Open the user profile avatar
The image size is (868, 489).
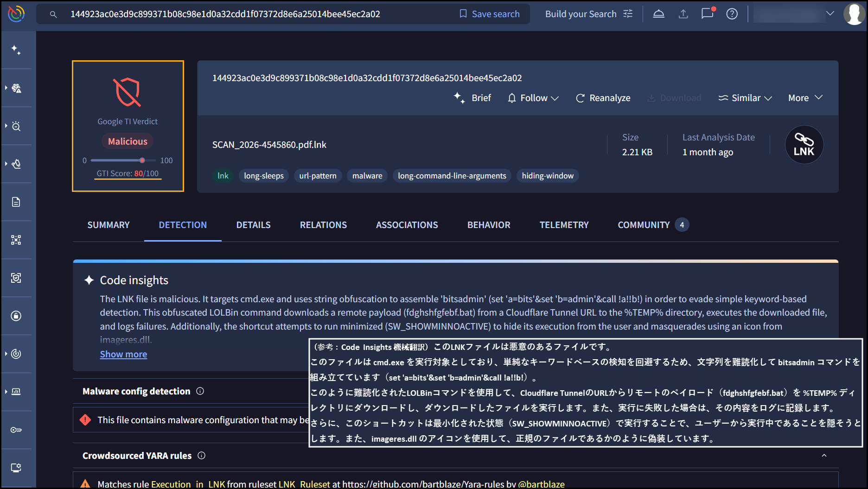[x=854, y=14]
